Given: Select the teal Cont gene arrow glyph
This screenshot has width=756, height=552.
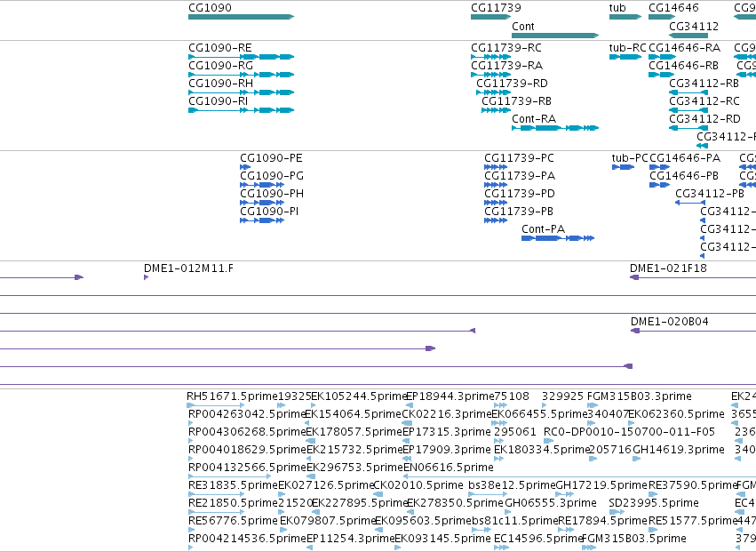Looking at the screenshot, I should [555, 36].
